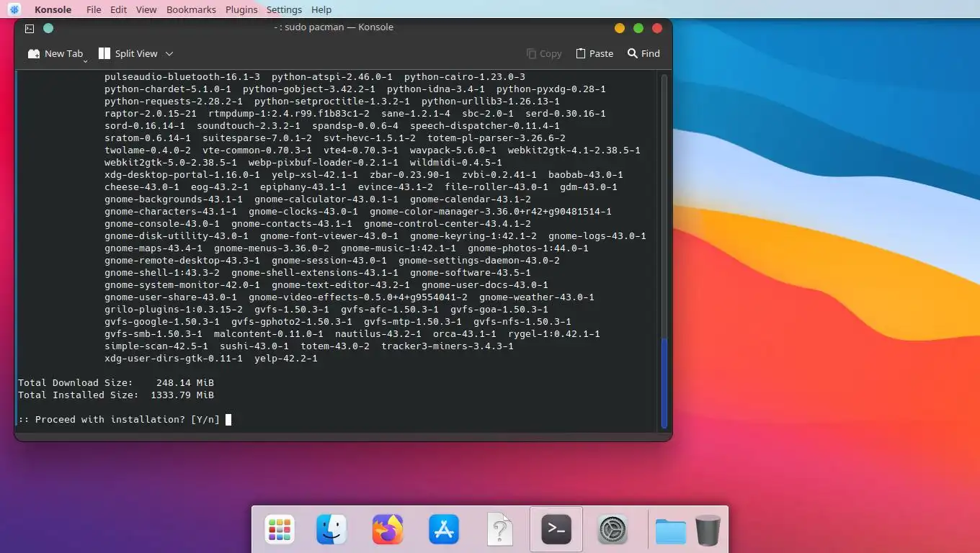Click the epiphany-43.1-1 package name
980x553 pixels.
(x=303, y=186)
